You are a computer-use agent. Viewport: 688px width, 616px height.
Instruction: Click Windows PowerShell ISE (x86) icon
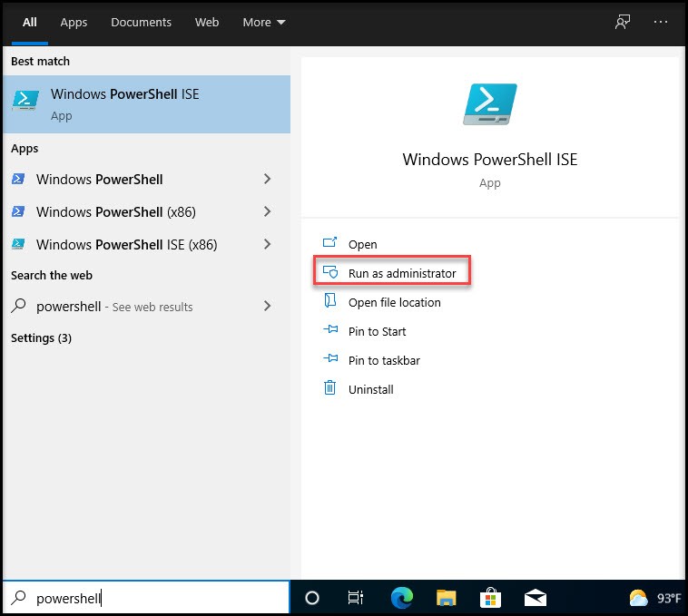(18, 244)
